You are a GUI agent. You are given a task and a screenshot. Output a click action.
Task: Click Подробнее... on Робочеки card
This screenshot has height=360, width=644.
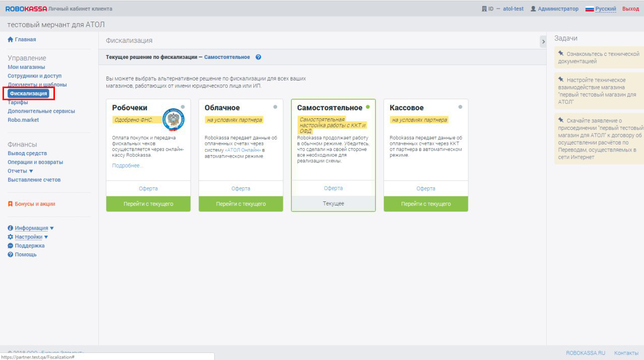pyautogui.click(x=127, y=165)
